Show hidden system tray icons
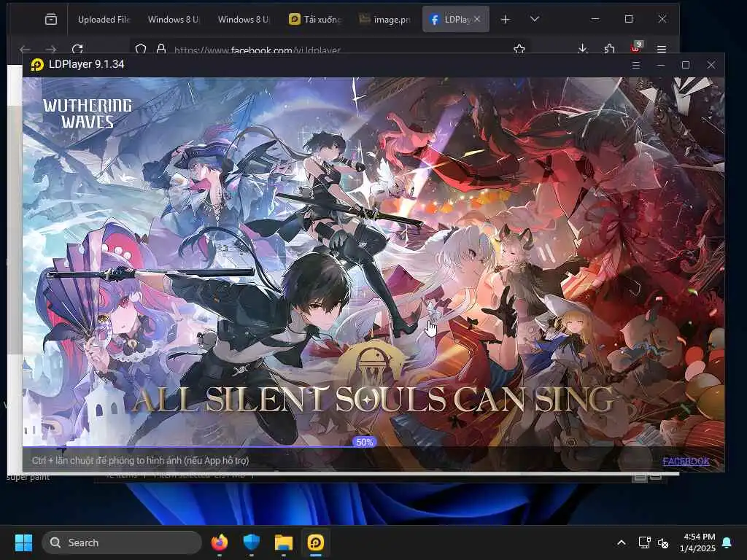 pos(622,542)
